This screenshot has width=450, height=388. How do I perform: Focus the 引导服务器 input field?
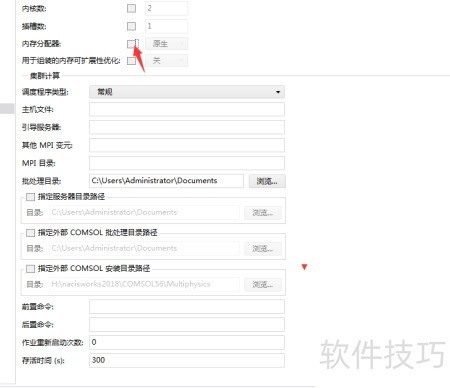tap(187, 127)
